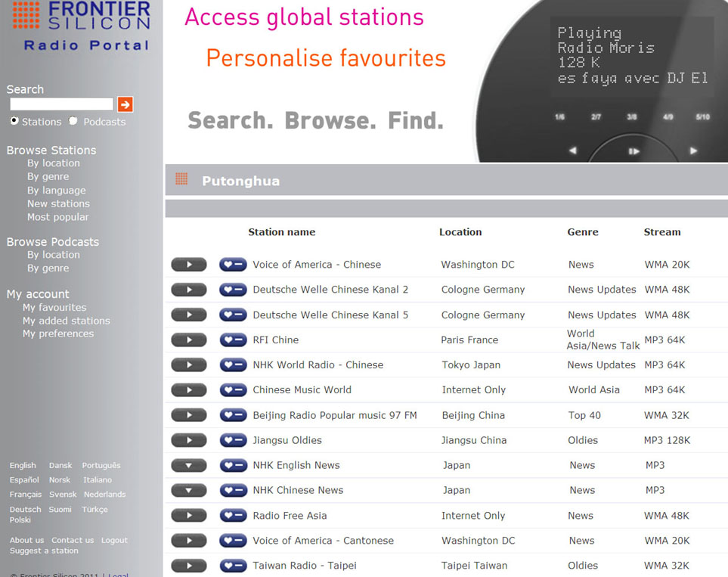Viewport: 728px width, 577px height.
Task: Play Beijing Radio Popular music 97 FM
Action: point(188,415)
